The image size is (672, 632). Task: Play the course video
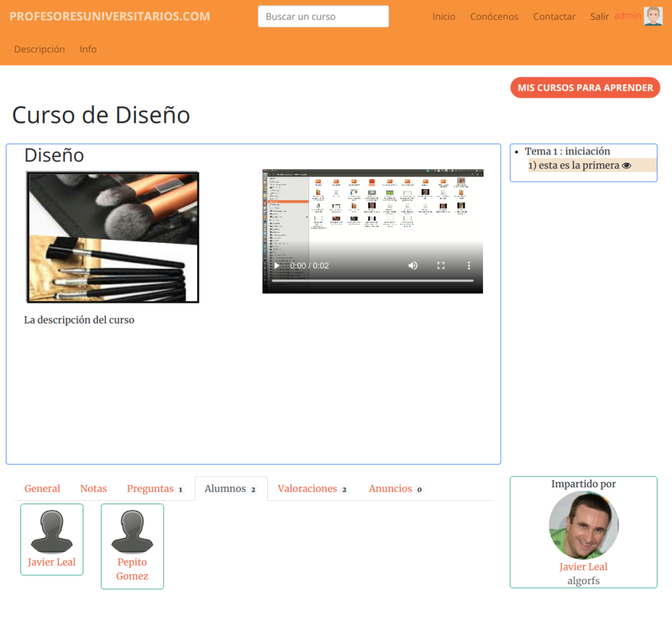[277, 266]
